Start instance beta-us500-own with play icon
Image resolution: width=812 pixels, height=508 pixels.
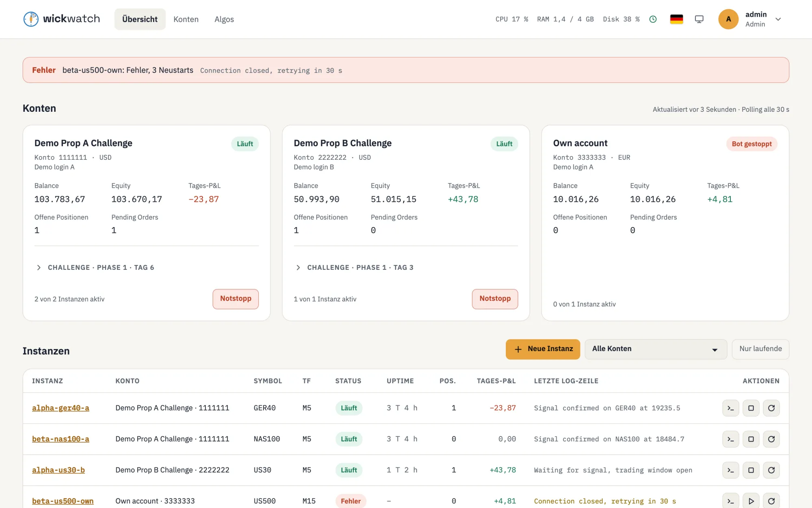point(751,501)
